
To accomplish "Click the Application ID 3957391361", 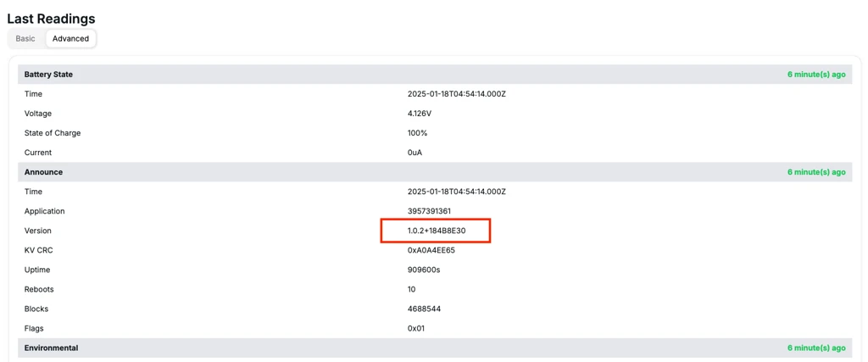I will 429,211.
